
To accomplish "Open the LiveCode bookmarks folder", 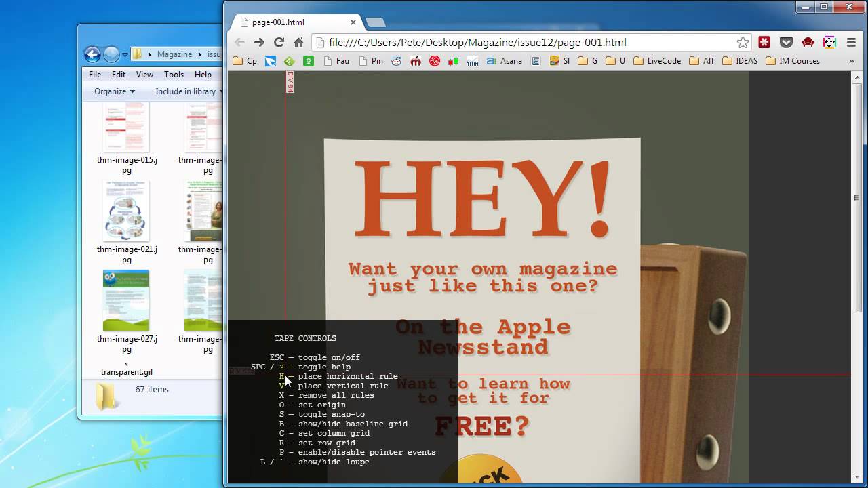I will 657,61.
